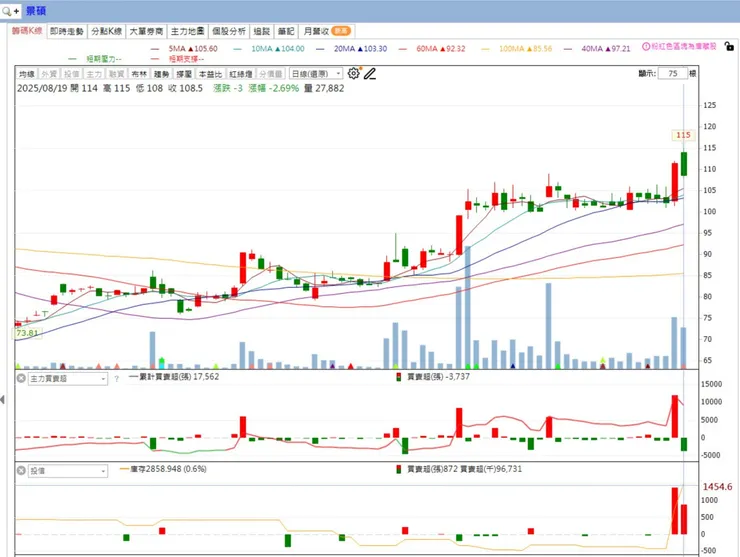Click the 買賣超(張) -3,737 legend icon
The width and height of the screenshot is (740, 557).
399,377
